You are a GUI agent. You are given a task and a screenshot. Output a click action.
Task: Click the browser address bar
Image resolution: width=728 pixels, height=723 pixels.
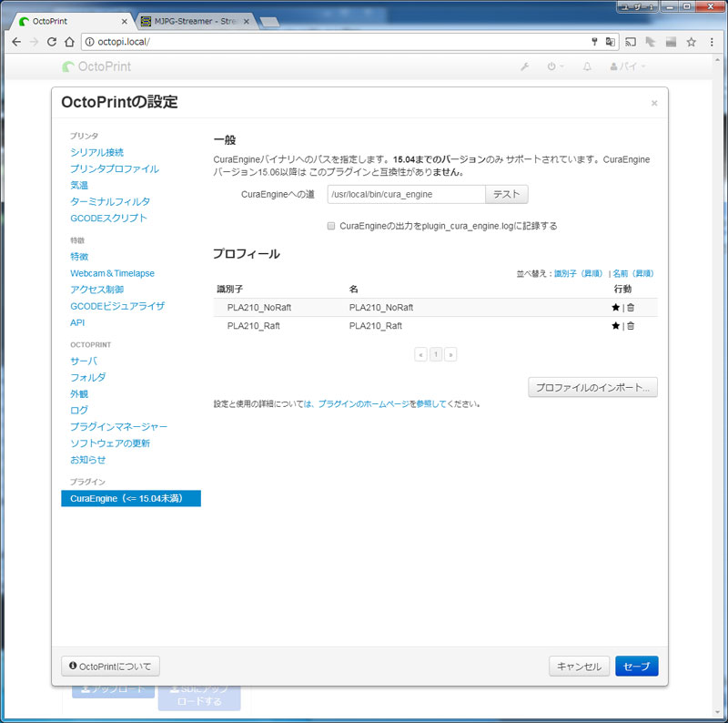[x=344, y=42]
